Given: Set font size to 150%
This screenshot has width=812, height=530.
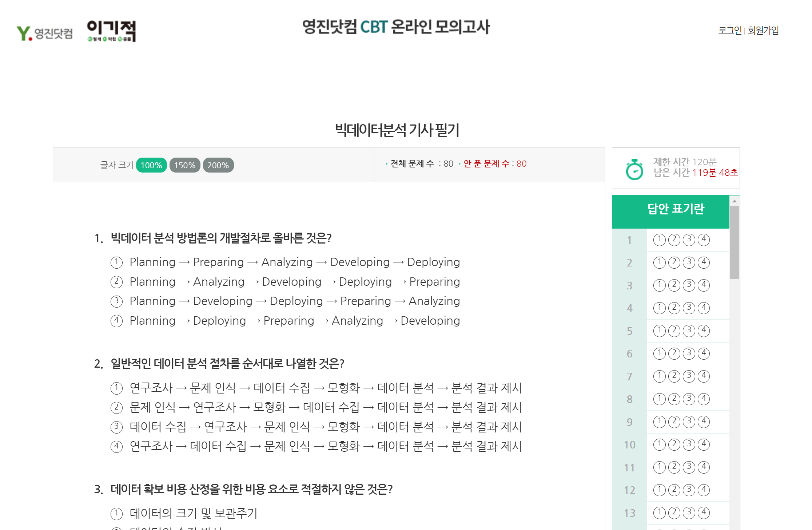Looking at the screenshot, I should 184,165.
